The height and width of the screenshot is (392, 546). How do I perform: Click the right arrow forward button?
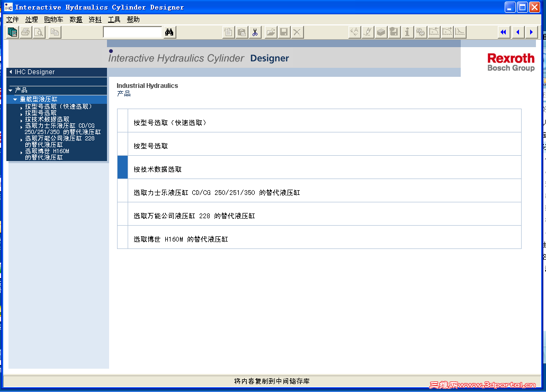[x=531, y=32]
